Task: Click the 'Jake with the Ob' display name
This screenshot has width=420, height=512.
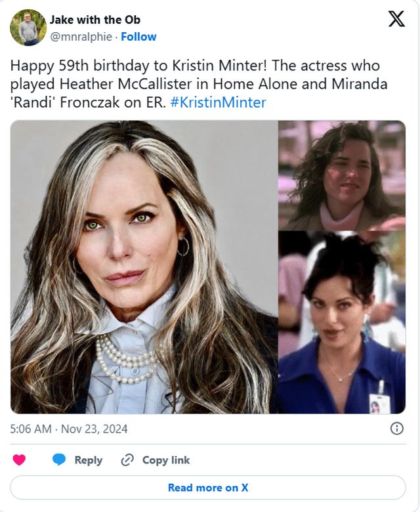Action: [94, 20]
